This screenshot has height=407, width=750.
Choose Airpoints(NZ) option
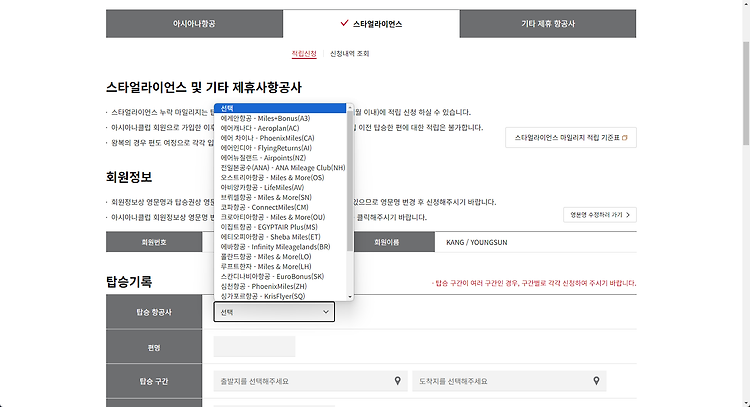click(x=280, y=158)
